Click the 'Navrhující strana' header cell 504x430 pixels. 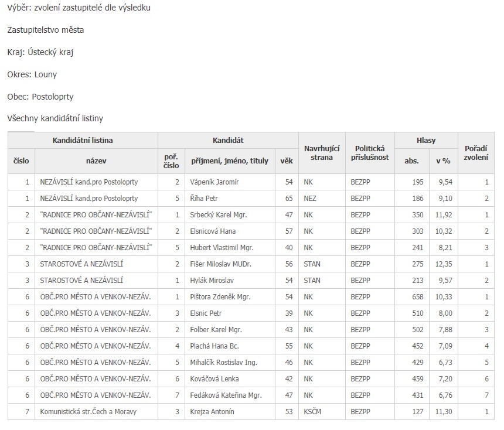[322, 153]
